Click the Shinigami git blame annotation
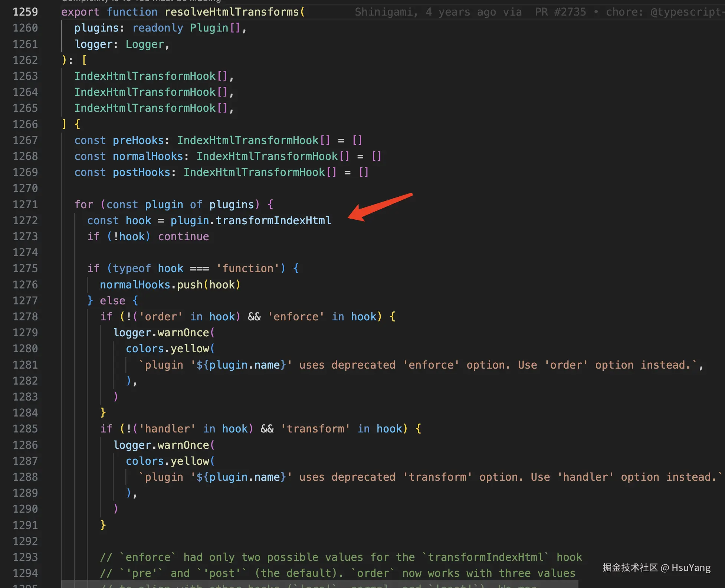The image size is (725, 588). 384,12
